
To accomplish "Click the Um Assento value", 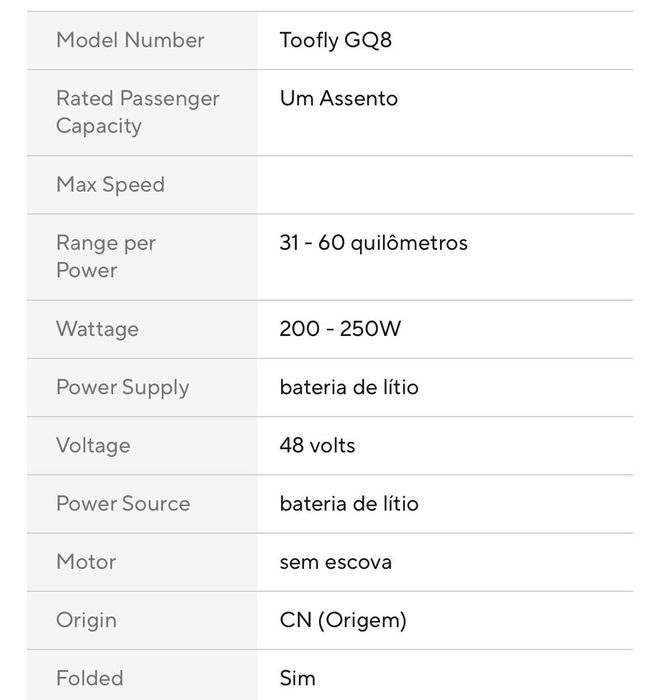I will 338,98.
